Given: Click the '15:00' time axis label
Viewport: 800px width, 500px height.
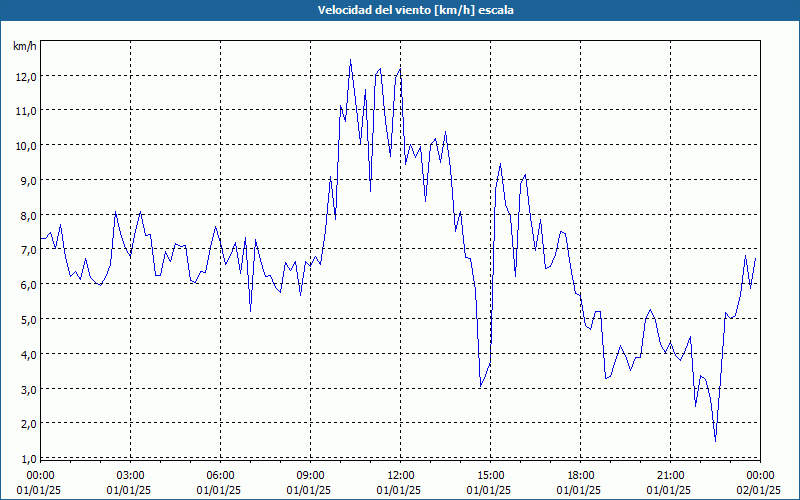Looking at the screenshot, I should pos(490,476).
